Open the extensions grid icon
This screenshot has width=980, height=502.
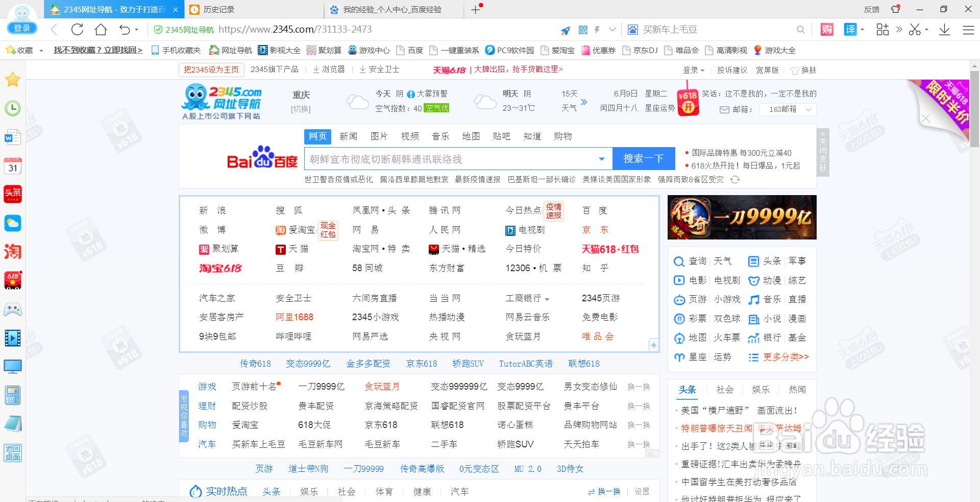coord(883,30)
